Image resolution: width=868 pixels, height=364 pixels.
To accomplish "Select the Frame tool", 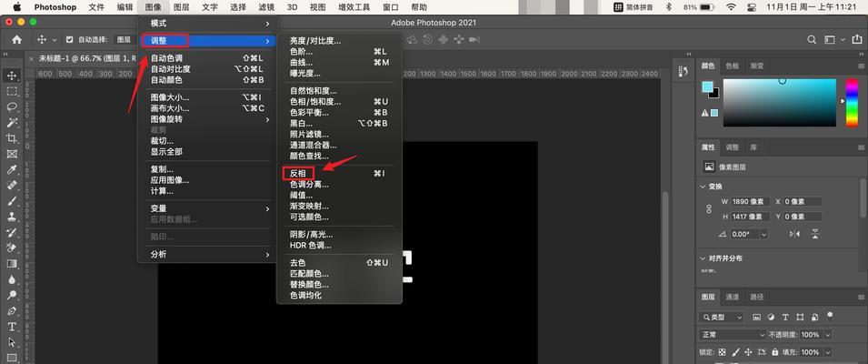I will [12, 154].
